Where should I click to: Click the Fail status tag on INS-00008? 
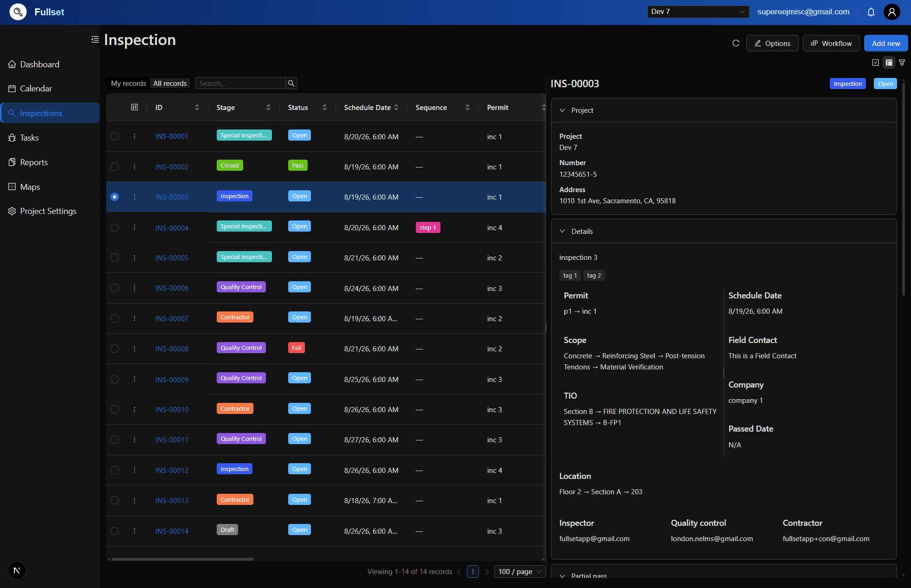(x=297, y=348)
